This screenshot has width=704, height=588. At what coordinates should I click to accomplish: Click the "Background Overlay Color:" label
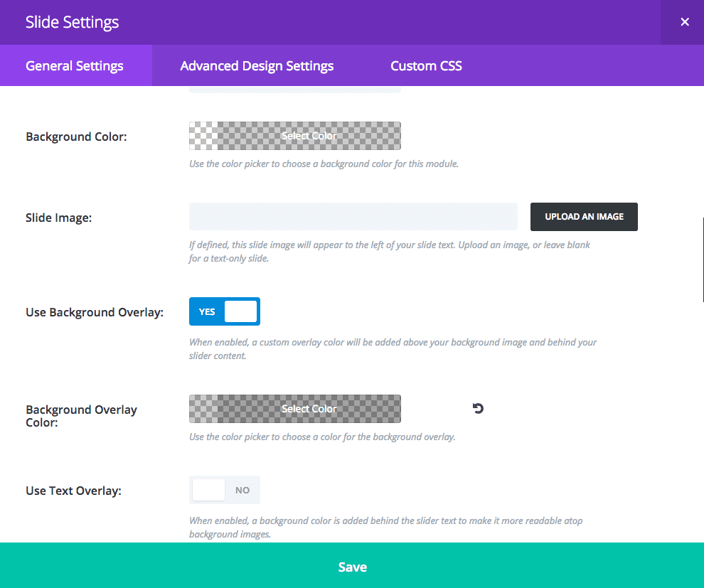81,416
